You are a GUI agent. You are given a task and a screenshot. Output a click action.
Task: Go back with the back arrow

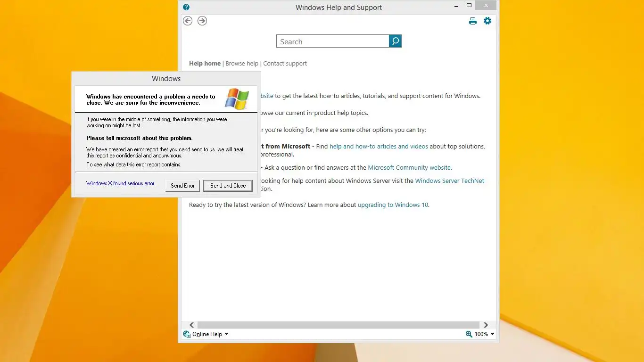188,21
